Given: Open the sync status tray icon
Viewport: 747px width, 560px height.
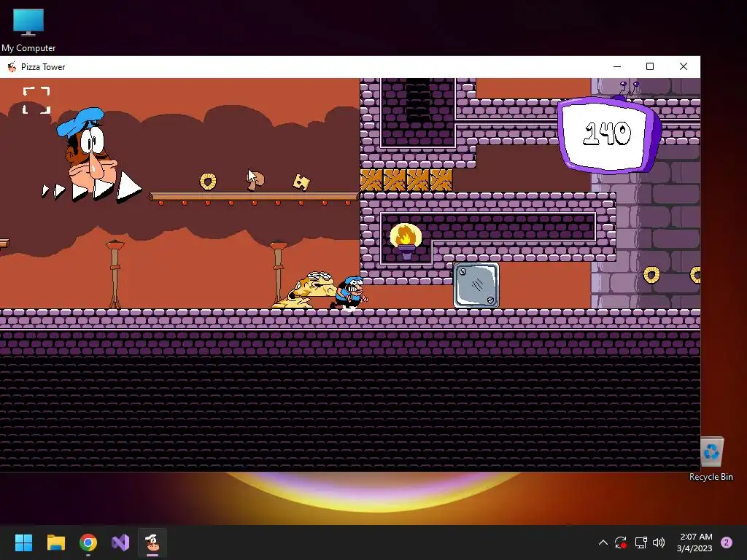Looking at the screenshot, I should tap(621, 542).
